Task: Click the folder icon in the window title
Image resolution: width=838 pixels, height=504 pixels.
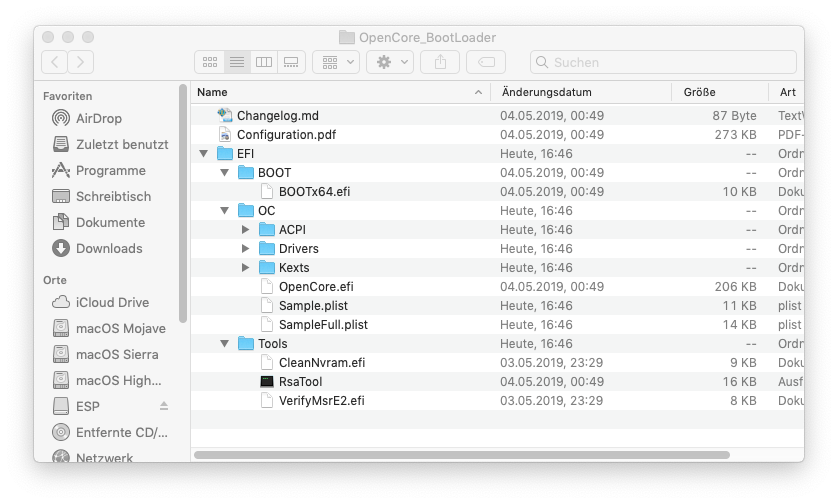Action: click(347, 37)
